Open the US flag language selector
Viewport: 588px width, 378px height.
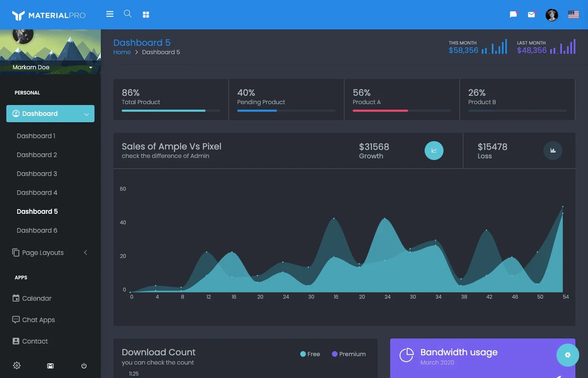tap(573, 15)
